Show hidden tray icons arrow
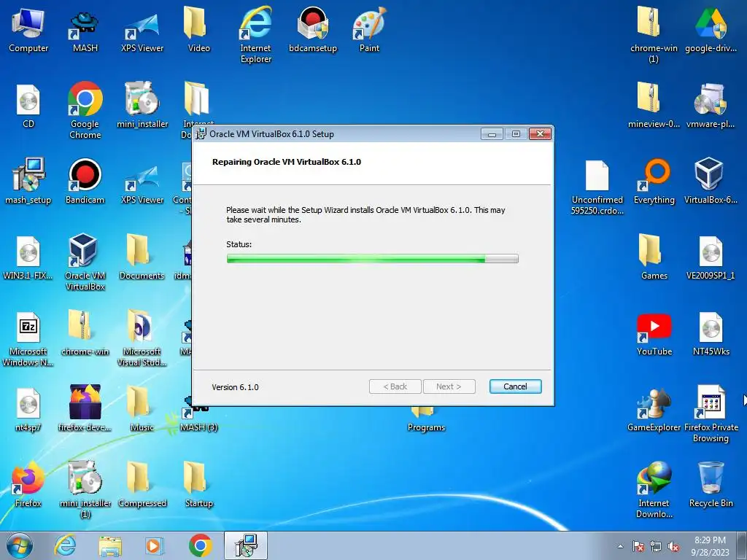The width and height of the screenshot is (747, 560). (x=620, y=546)
